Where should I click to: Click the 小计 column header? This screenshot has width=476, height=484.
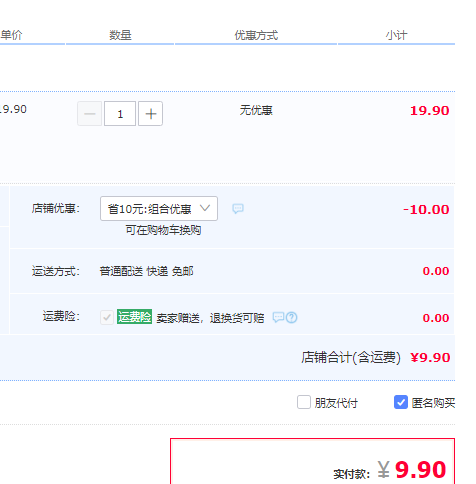coord(396,35)
